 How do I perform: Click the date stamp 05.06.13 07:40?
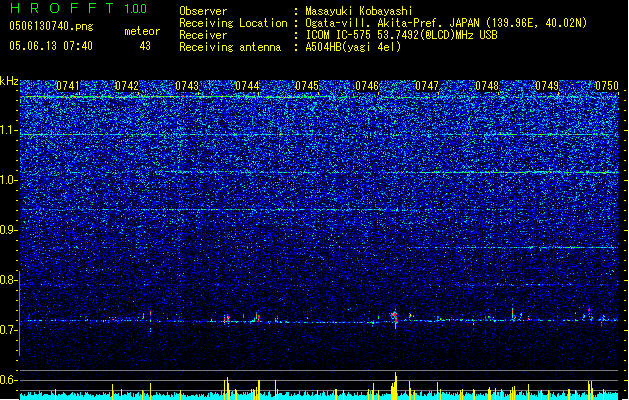pos(51,46)
